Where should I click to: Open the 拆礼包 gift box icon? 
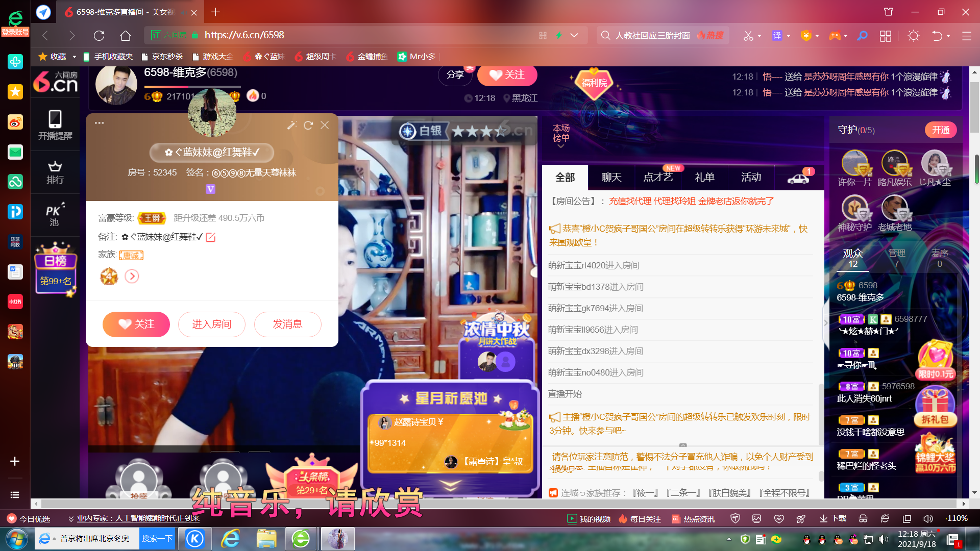tap(935, 407)
